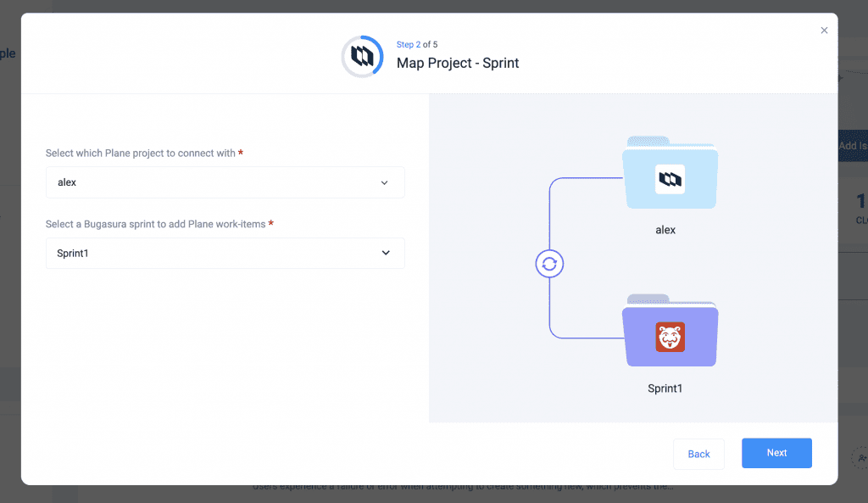868x503 pixels.
Task: Click 'Select which Plane project to connect with' label
Action: [x=141, y=153]
